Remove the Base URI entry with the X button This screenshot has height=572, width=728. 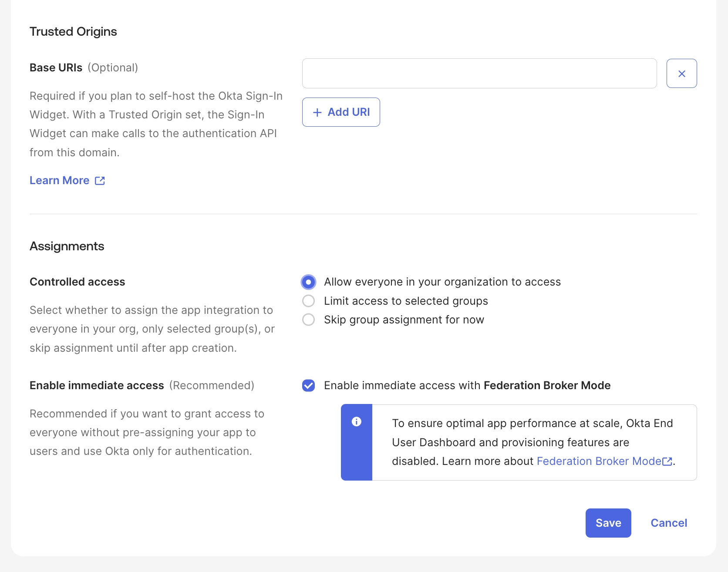tap(681, 74)
